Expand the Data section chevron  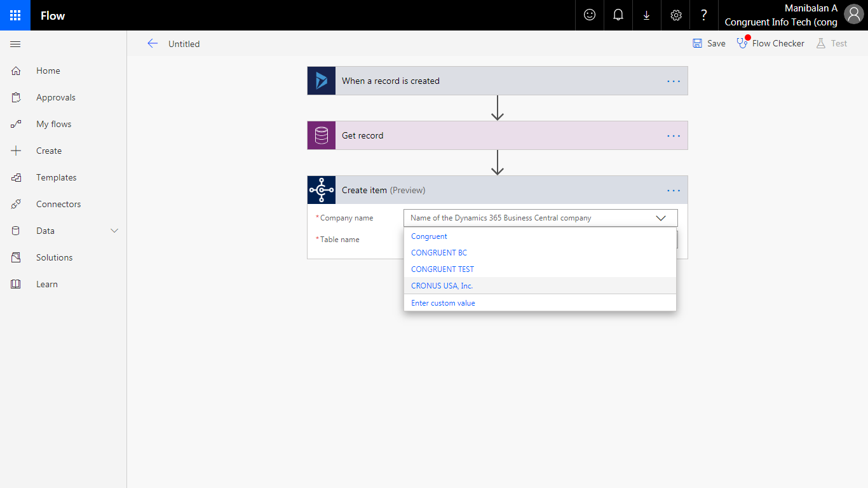click(x=114, y=231)
